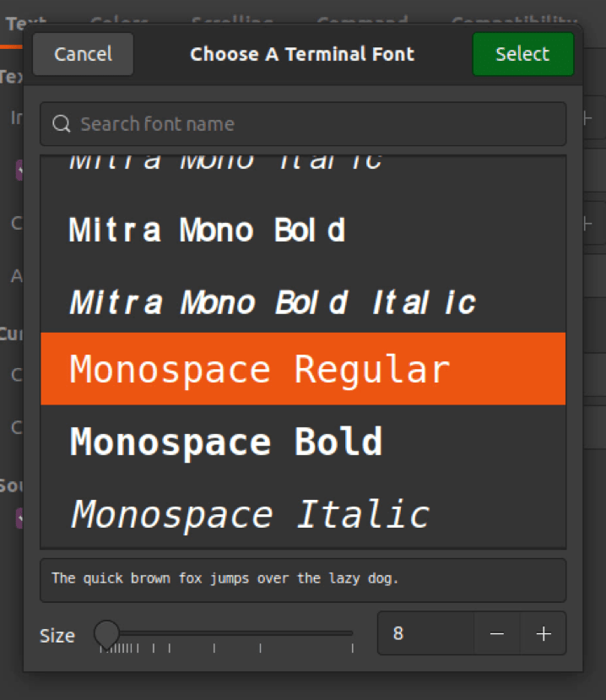606x700 pixels.
Task: Click the plus stepper to increase font size
Action: [x=544, y=633]
